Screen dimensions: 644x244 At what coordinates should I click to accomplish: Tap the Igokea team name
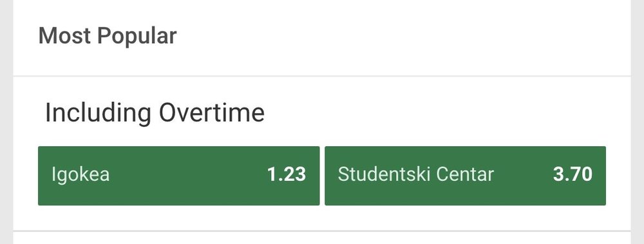pos(80,174)
